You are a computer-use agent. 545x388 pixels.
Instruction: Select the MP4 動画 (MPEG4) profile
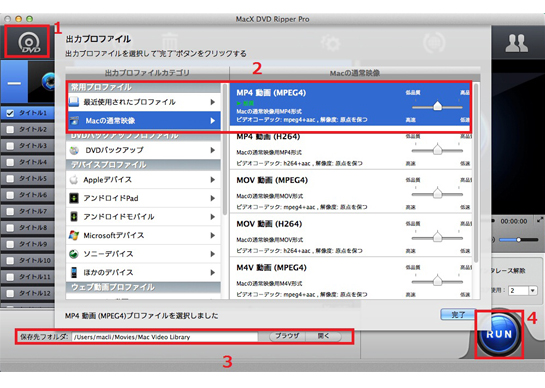pos(350,104)
